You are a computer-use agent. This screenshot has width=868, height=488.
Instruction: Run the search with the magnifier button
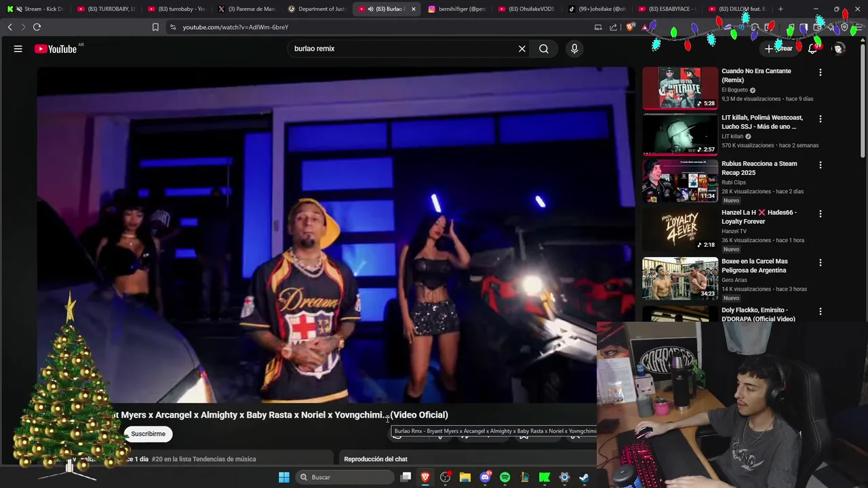point(544,49)
